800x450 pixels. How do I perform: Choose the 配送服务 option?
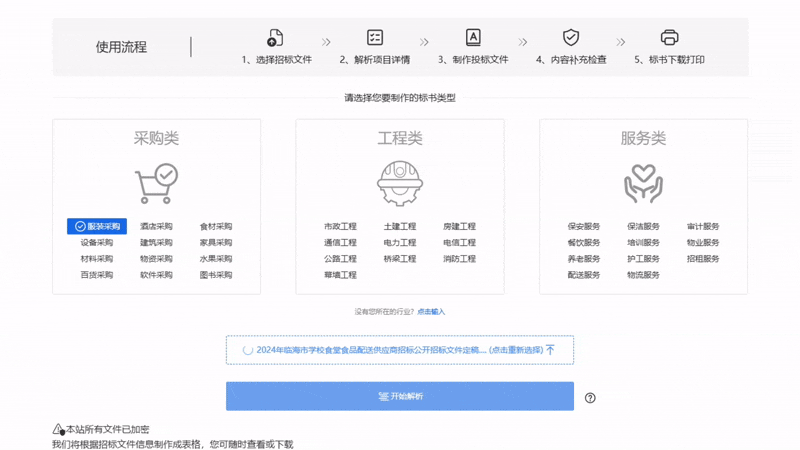pyautogui.click(x=584, y=275)
